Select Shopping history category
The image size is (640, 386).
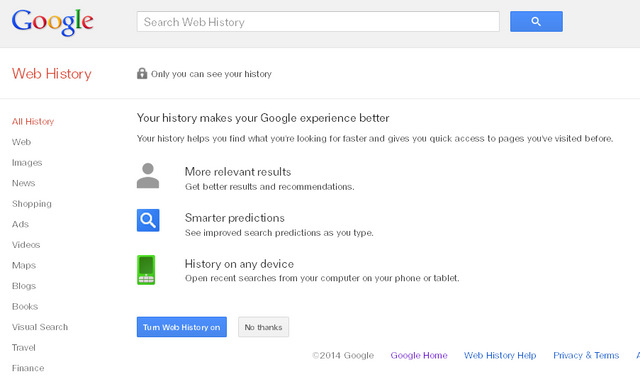[31, 204]
